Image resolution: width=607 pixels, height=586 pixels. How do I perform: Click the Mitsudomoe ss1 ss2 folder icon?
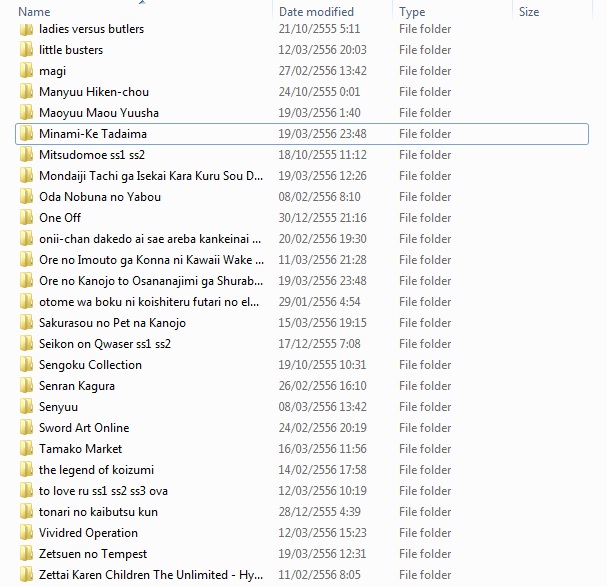26,155
